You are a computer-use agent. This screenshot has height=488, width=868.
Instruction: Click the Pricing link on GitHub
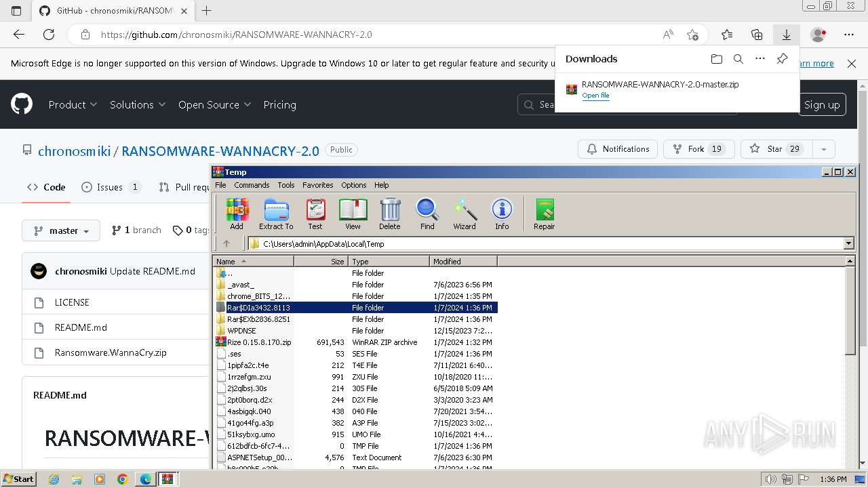click(x=279, y=104)
